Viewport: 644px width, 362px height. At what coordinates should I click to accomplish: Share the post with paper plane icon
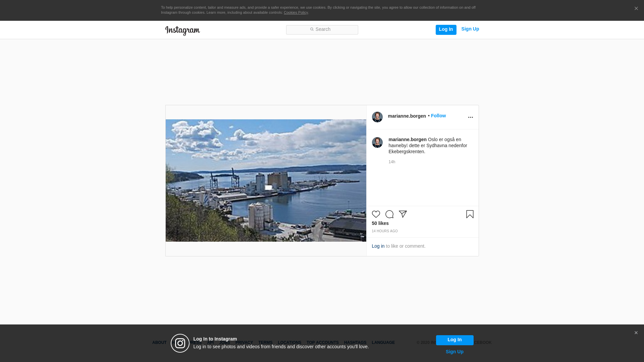(402, 214)
